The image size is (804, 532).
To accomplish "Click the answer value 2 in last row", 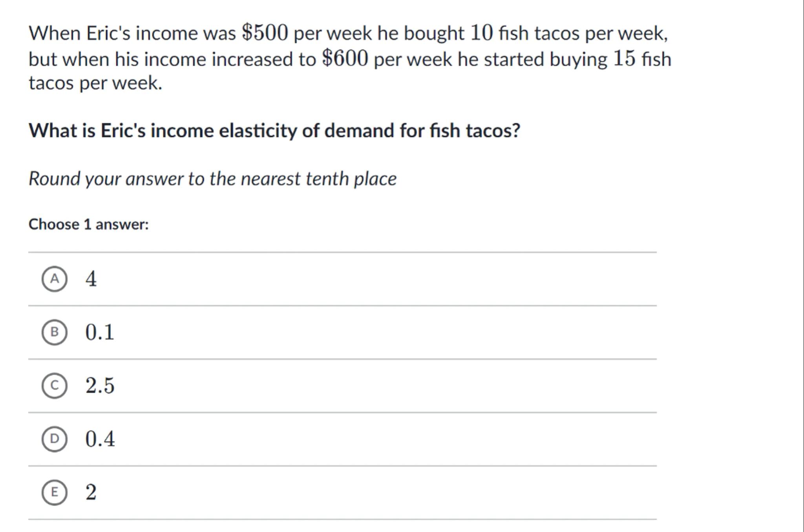I will coord(91,492).
